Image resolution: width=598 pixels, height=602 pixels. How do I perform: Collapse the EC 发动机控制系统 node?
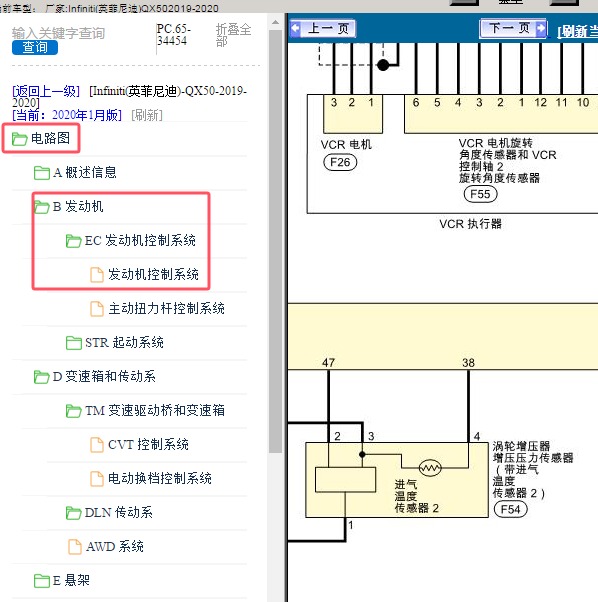[140, 240]
